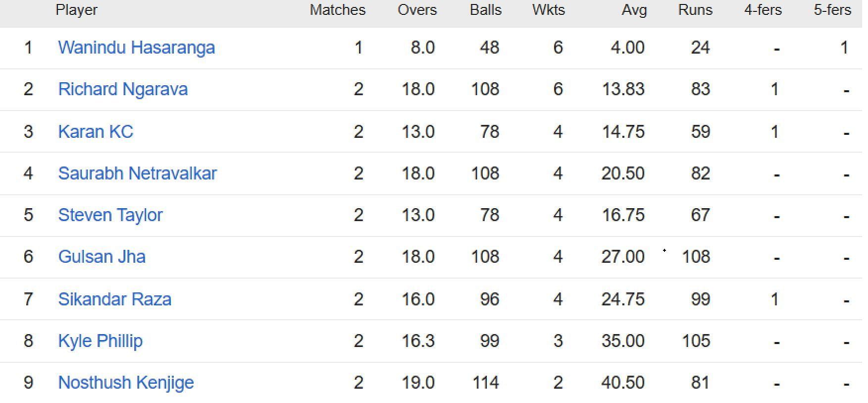Sort by 5-fers column header
Image resolution: width=868 pixels, height=403 pixels.
[832, 10]
